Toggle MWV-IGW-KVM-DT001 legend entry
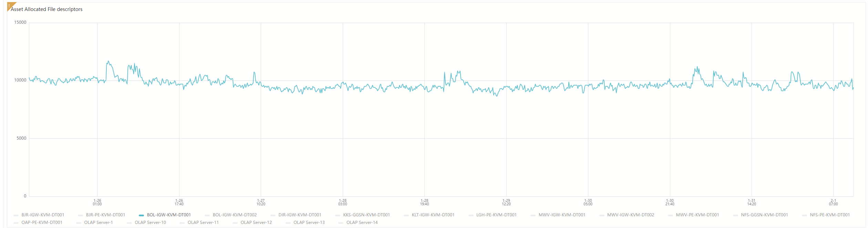 coord(562,215)
